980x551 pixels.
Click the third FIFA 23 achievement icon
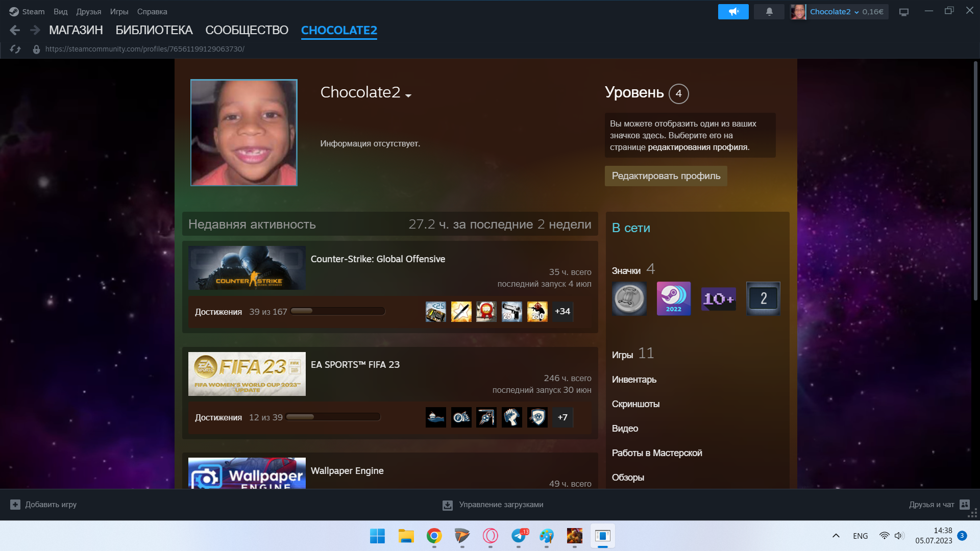486,417
